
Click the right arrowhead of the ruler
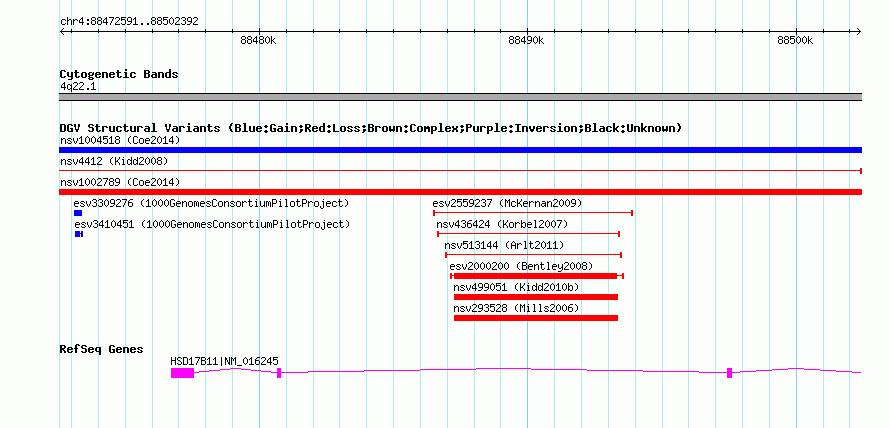tap(859, 31)
